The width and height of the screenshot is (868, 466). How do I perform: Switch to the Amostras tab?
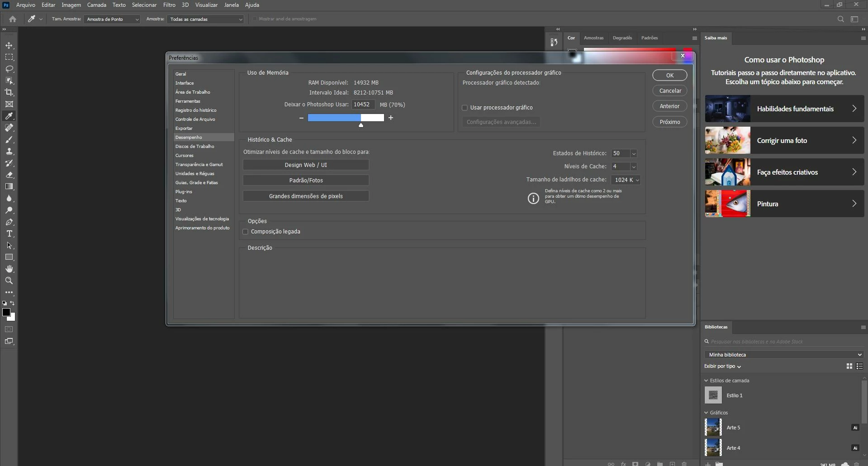coord(593,38)
